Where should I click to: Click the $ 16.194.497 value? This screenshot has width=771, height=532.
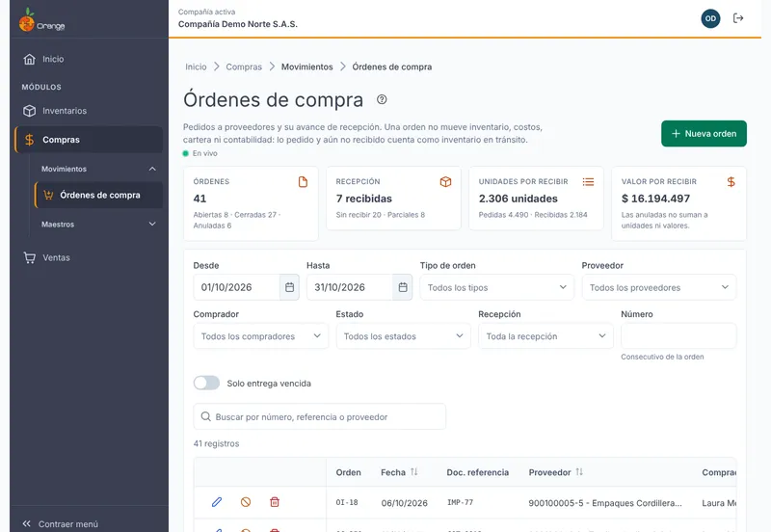pos(655,199)
